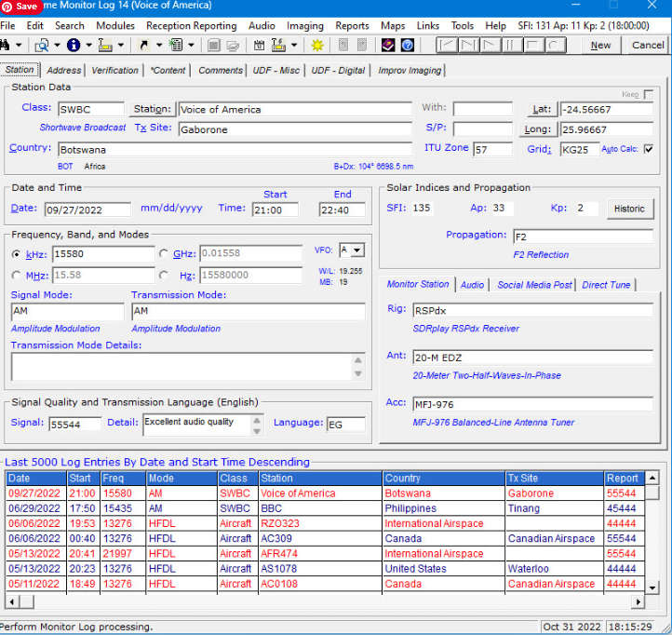Viewport: 672px width, 635px height.
Task: Click the calendar toolbar icon
Action: 259,45
